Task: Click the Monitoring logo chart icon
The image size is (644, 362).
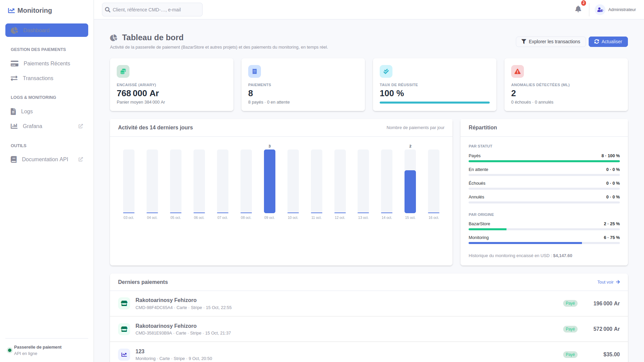Action: tap(11, 10)
